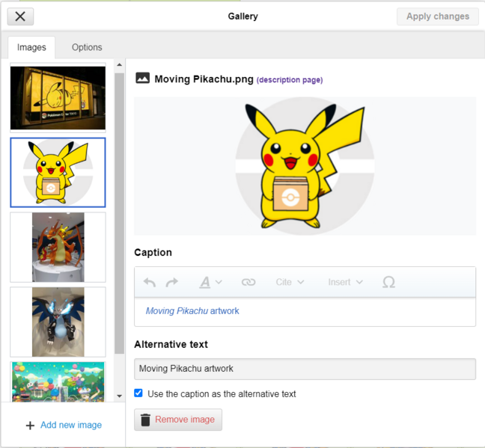This screenshot has height=448, width=485.
Task: Click the Caption heading label
Action: point(153,253)
